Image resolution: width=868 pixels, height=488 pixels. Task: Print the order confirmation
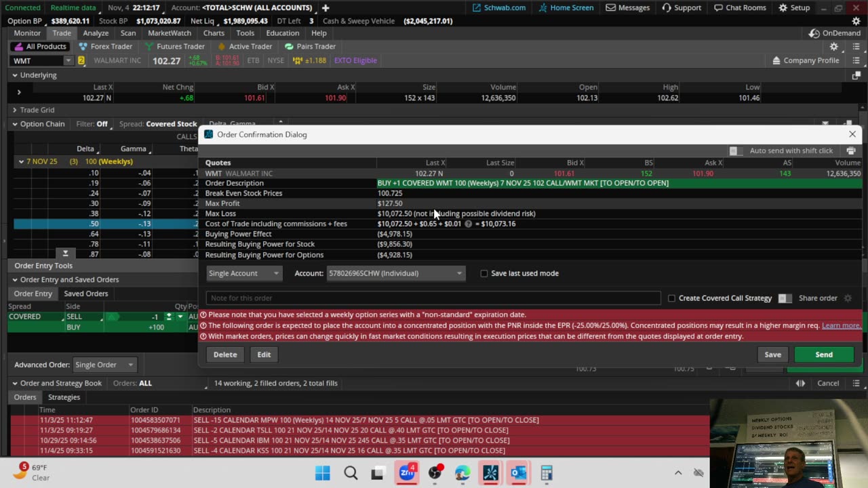pyautogui.click(x=851, y=150)
